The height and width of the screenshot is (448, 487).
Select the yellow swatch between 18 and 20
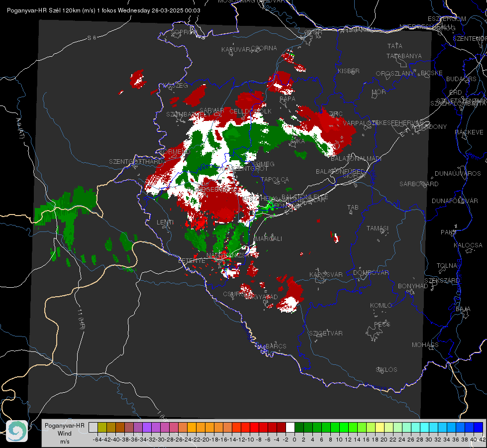(x=380, y=427)
